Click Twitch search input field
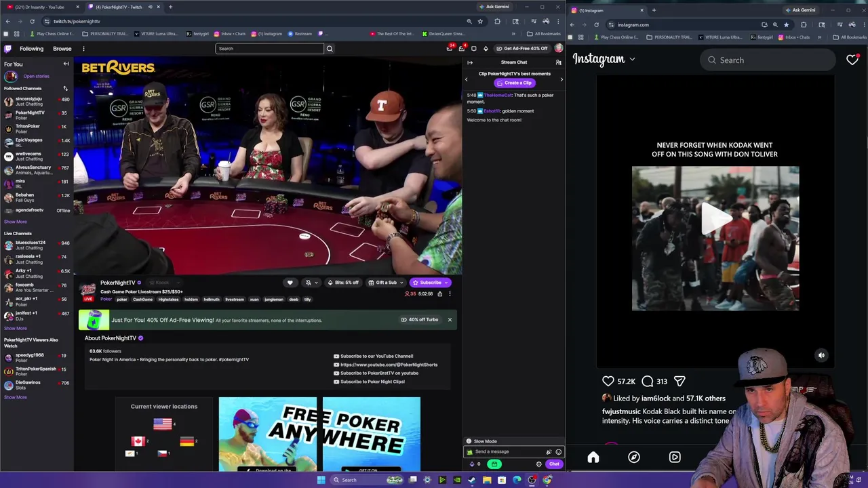868x488 pixels. tap(270, 49)
